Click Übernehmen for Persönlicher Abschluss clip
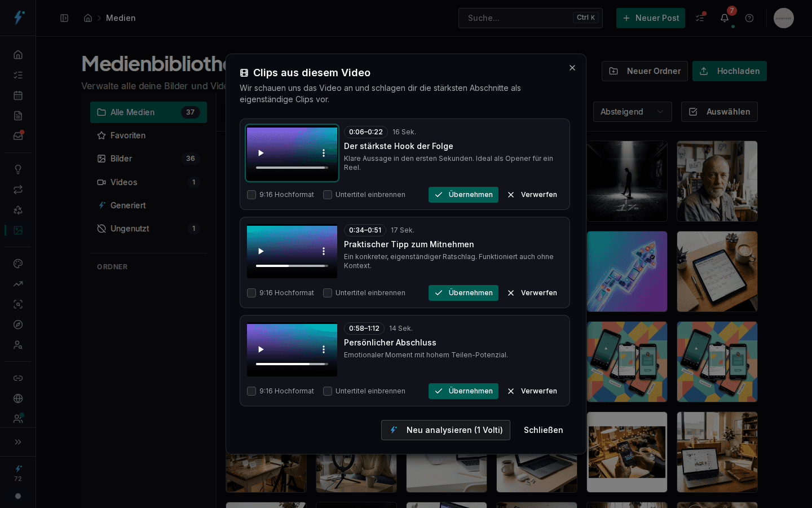This screenshot has height=508, width=812. (x=464, y=391)
